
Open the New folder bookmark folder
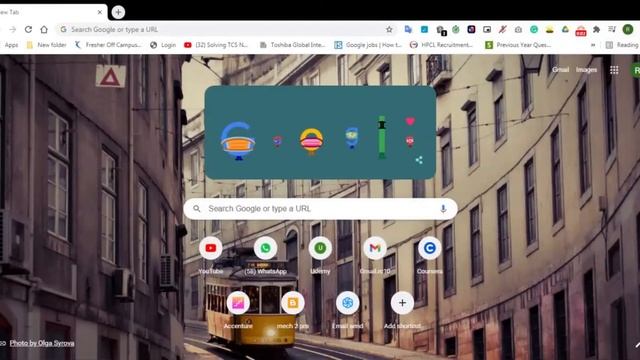click(x=46, y=45)
